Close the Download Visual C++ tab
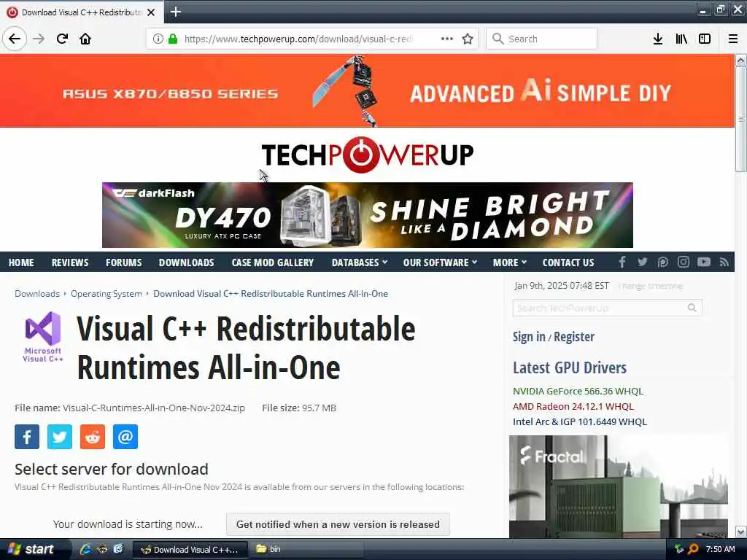Screen dimensions: 747x560 pyautogui.click(x=151, y=12)
